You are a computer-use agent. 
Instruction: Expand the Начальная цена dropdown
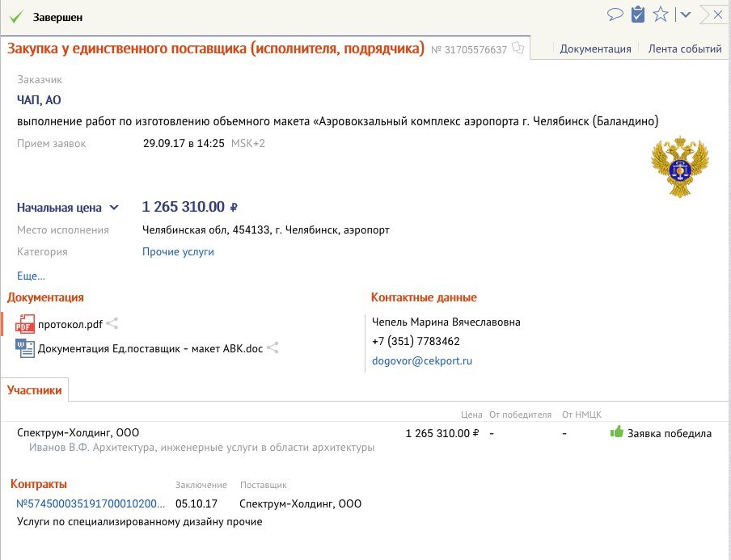tap(114, 208)
